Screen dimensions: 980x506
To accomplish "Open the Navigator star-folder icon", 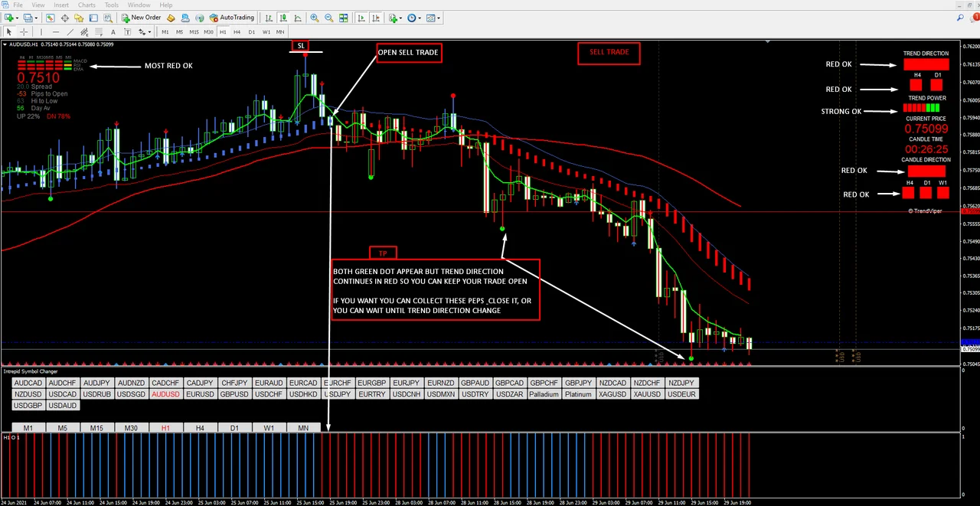I will pos(79,18).
